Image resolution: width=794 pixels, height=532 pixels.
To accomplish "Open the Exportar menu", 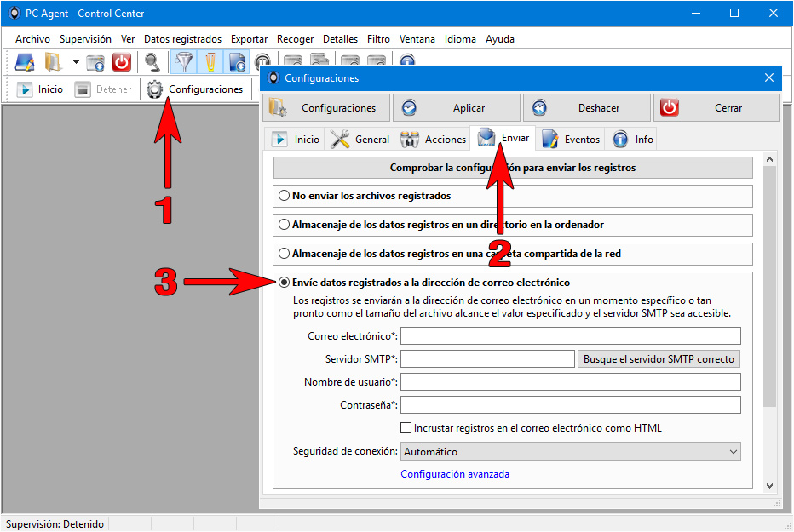I will (249, 39).
